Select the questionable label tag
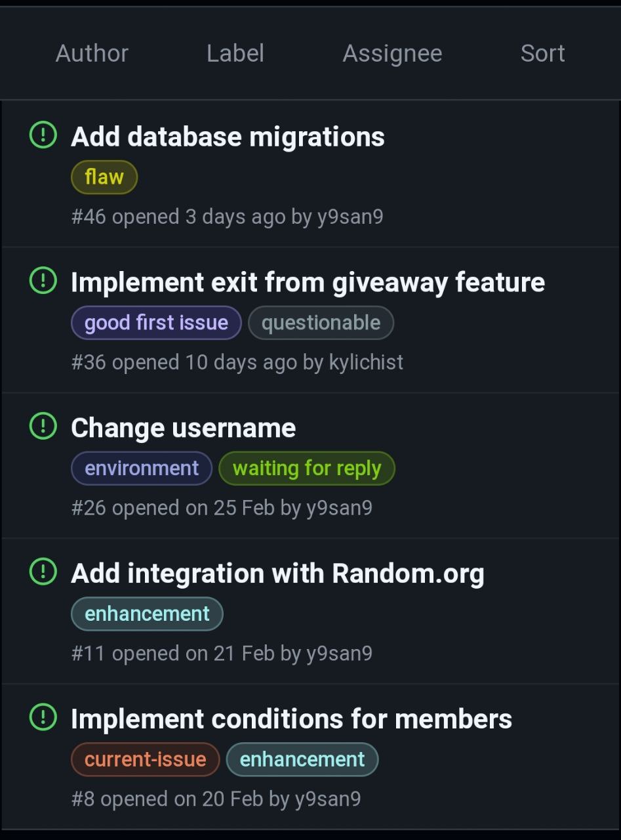This screenshot has height=840, width=621. tap(321, 323)
